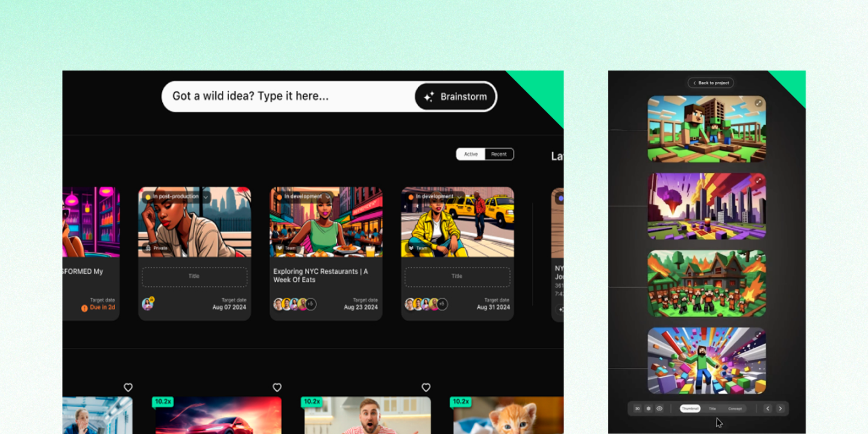Switch to the Active projects tab
Viewport: 868px width, 434px height.
click(x=471, y=154)
